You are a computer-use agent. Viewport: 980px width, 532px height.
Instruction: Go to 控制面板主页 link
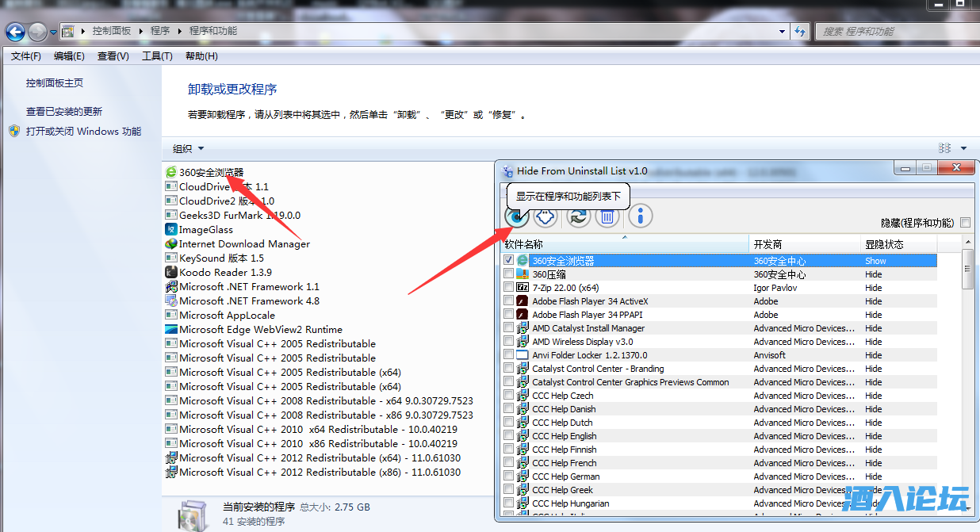point(55,82)
